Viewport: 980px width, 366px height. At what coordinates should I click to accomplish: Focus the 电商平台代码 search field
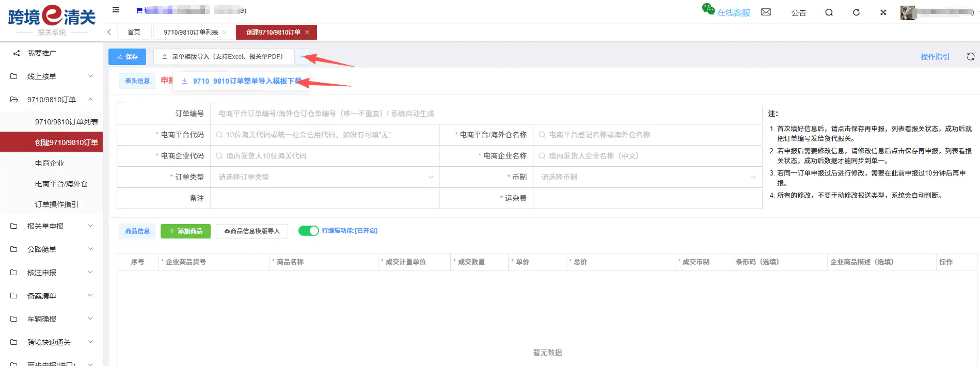tap(325, 135)
